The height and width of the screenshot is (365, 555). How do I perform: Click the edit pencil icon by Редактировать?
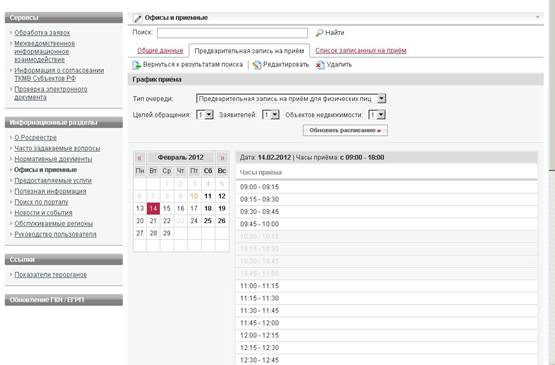click(x=257, y=65)
